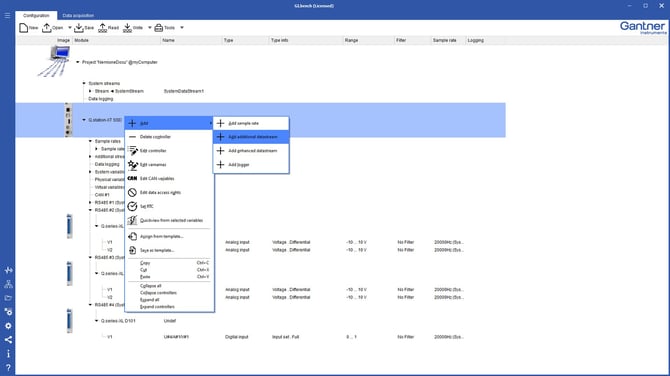Click the SystemDataStream1 name cell
Viewport: 670px width, 376px height.
pos(184,91)
